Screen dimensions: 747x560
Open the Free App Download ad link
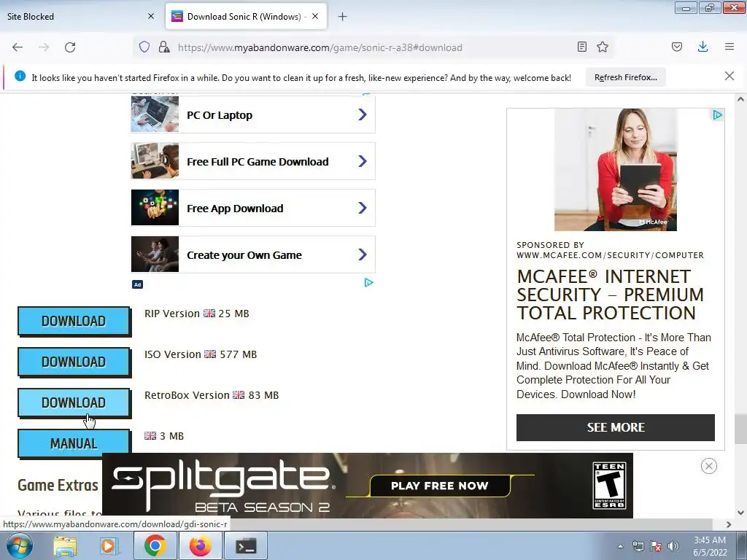point(253,208)
